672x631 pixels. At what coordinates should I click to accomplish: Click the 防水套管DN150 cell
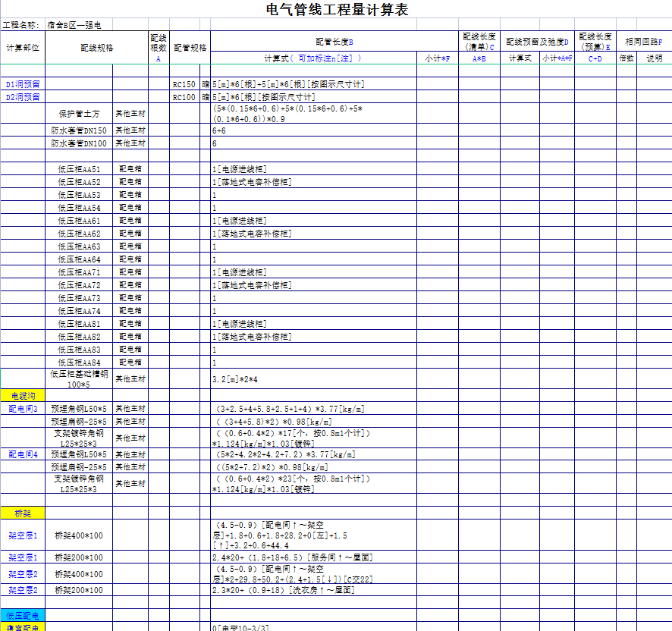(x=79, y=130)
